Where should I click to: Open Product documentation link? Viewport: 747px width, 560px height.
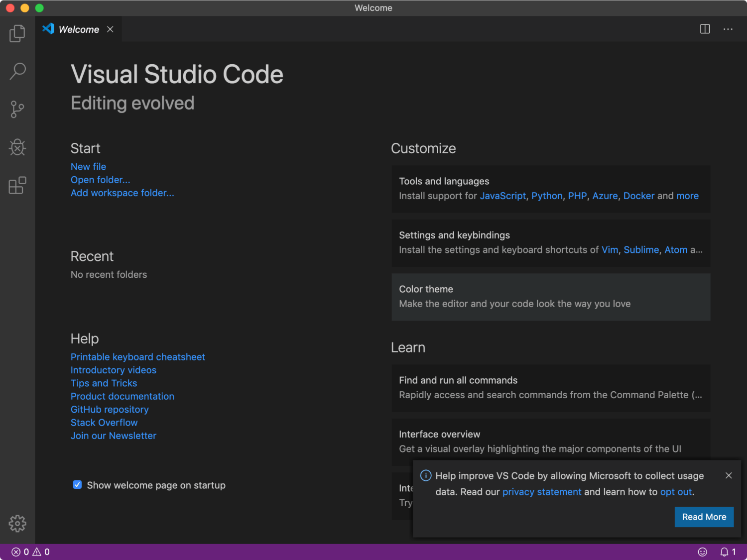coord(123,396)
